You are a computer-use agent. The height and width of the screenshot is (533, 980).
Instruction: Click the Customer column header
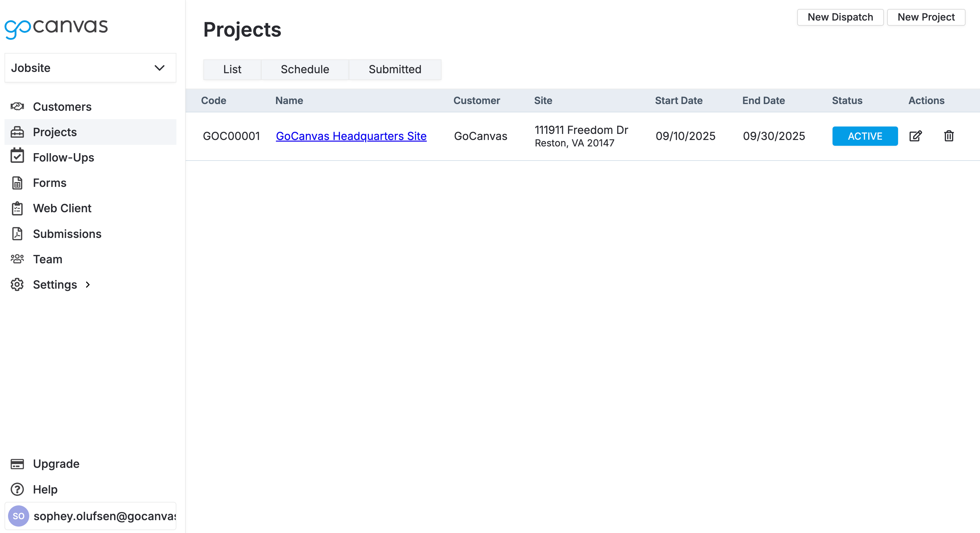tap(477, 101)
